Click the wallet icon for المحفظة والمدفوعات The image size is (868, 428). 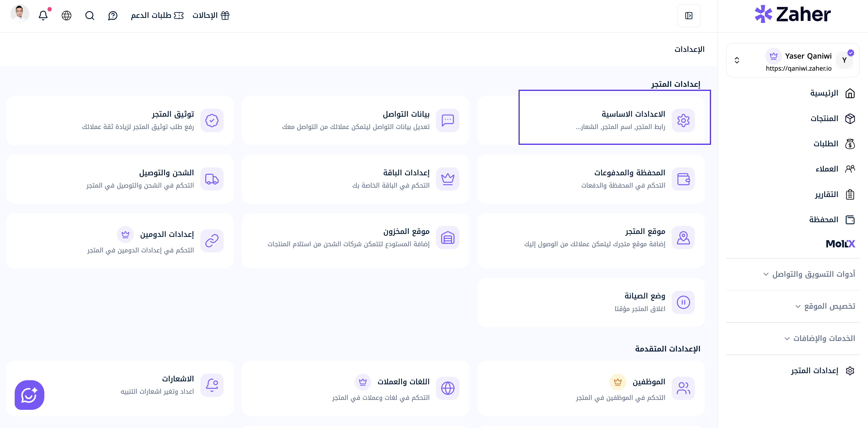coord(683,179)
